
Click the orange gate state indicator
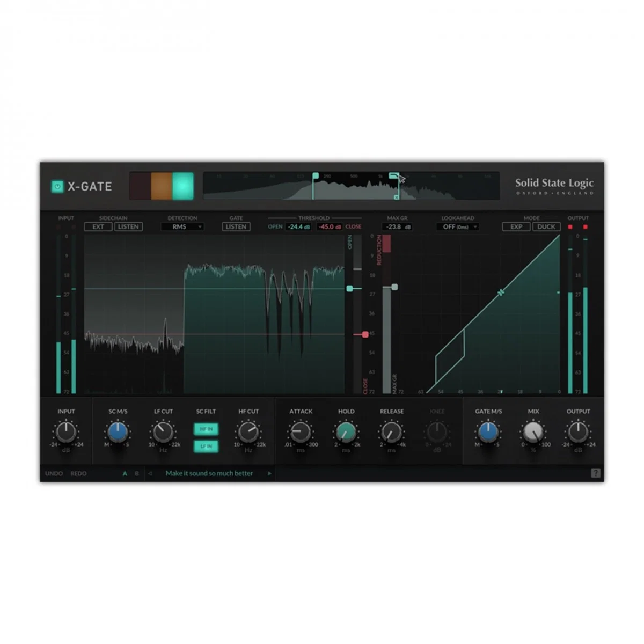[x=162, y=186]
